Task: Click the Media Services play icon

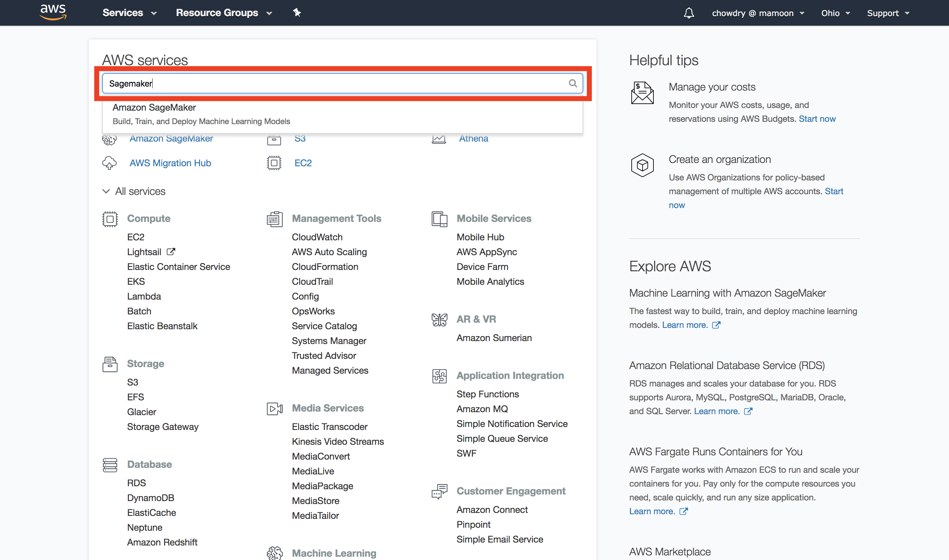Action: click(274, 409)
